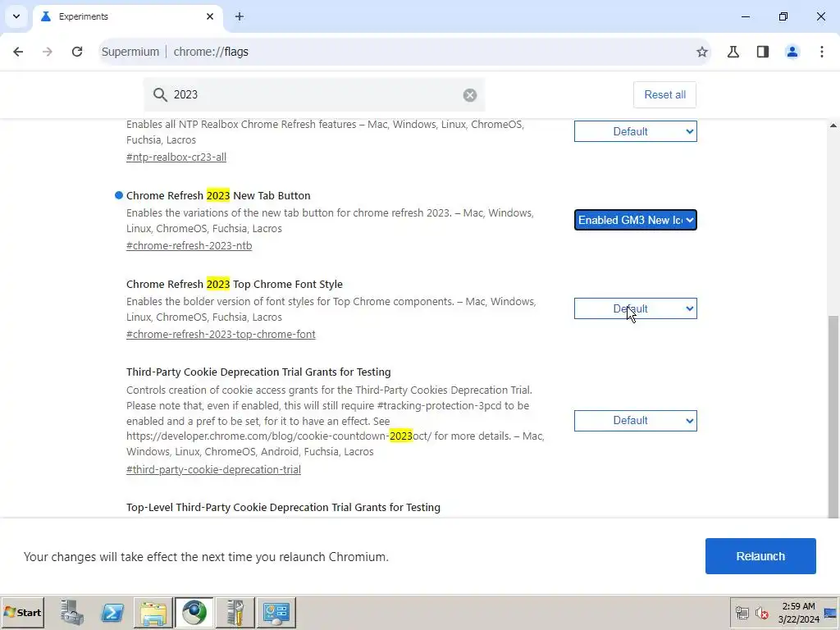Click the address bar showing chrome://flags
Image resolution: width=840 pixels, height=630 pixels.
point(404,52)
